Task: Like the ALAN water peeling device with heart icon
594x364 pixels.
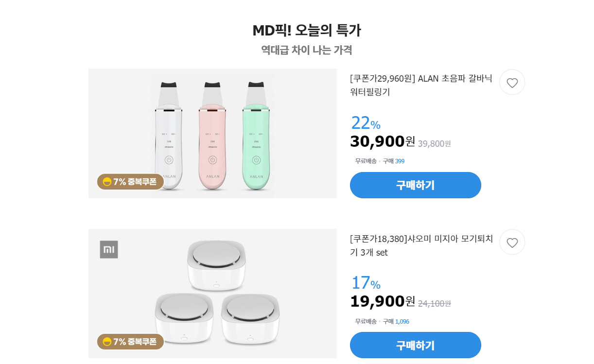Action: (x=512, y=83)
